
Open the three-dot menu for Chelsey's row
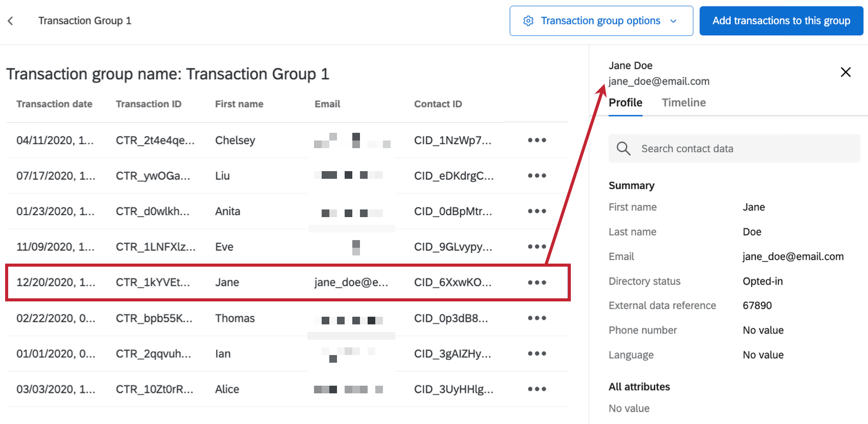(x=537, y=140)
